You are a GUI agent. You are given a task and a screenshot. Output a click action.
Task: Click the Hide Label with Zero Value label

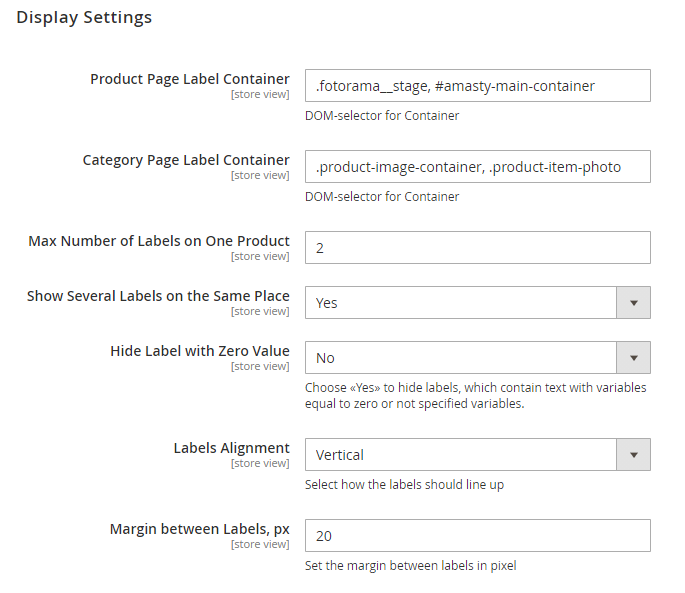(x=200, y=351)
